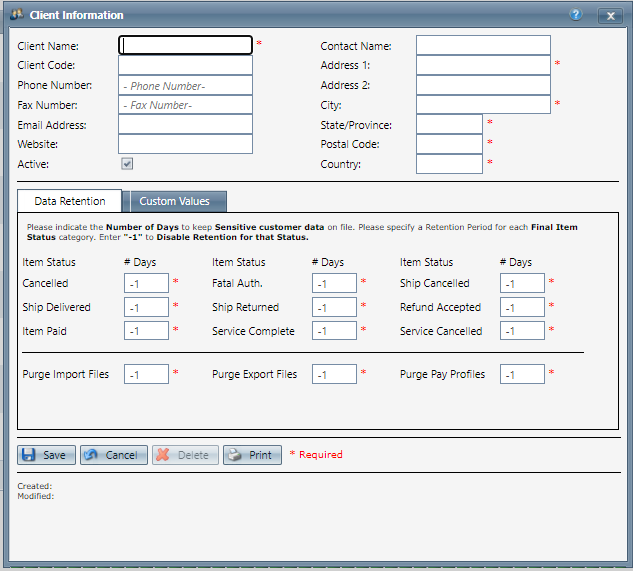Edit the Ship Delivered days value
This screenshot has width=633, height=571.
[x=146, y=307]
